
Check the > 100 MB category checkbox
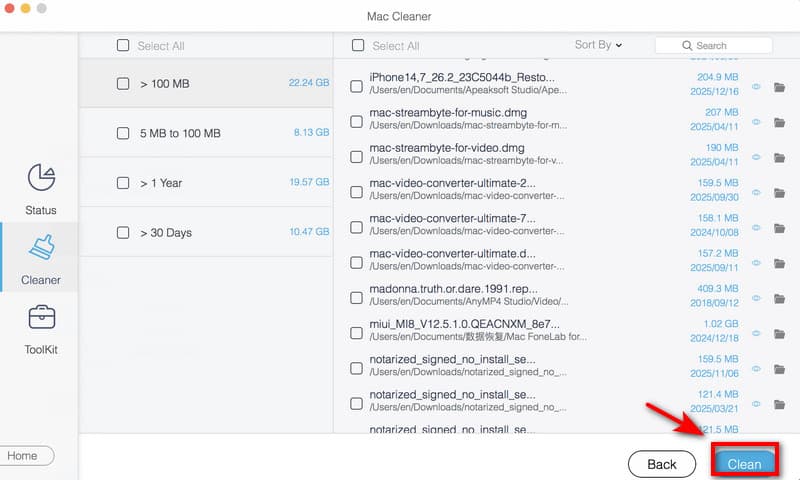[123, 84]
